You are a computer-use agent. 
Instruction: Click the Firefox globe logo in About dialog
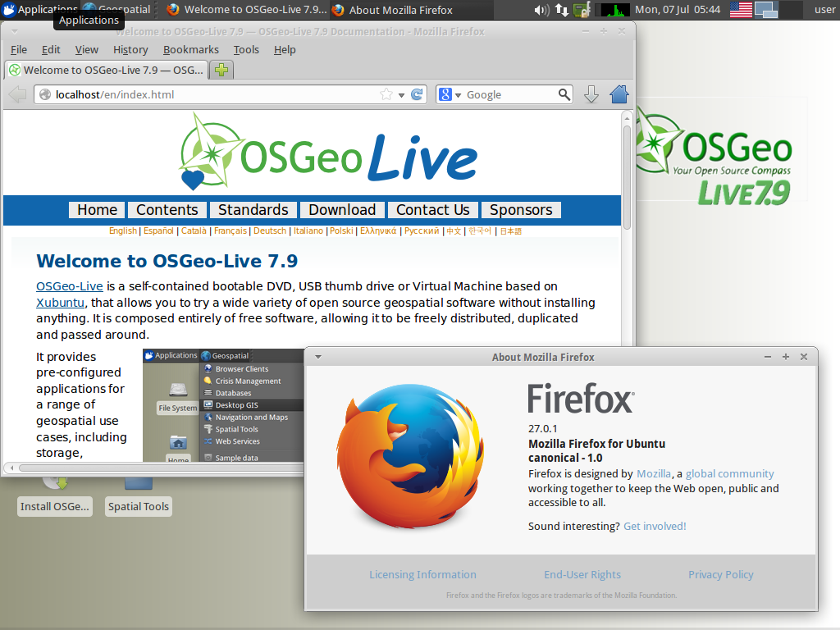[x=411, y=456]
